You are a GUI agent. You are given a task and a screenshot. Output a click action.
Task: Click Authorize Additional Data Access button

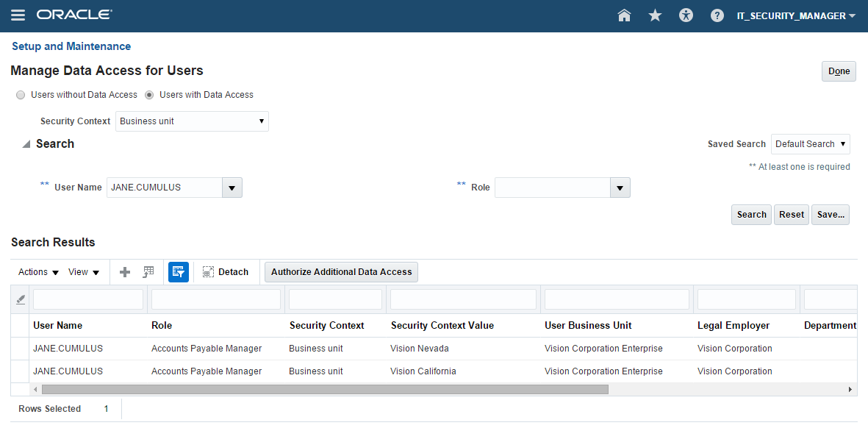(341, 272)
